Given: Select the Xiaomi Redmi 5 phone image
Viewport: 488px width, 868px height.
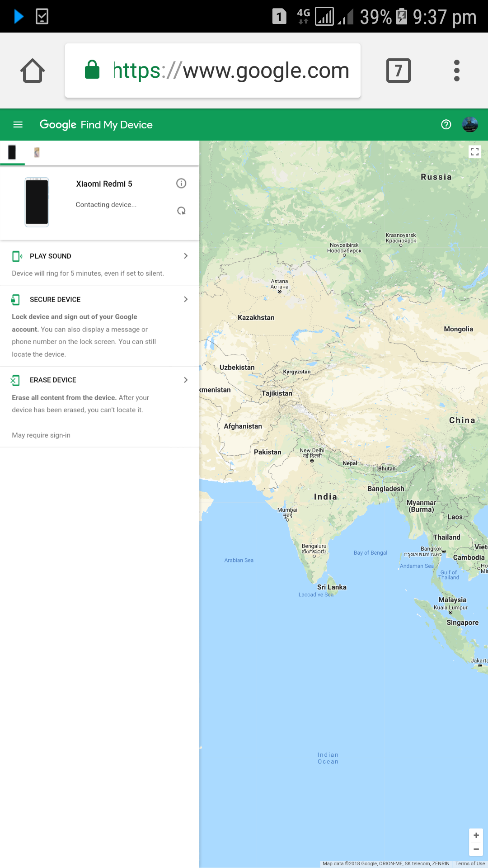Looking at the screenshot, I should (37, 202).
